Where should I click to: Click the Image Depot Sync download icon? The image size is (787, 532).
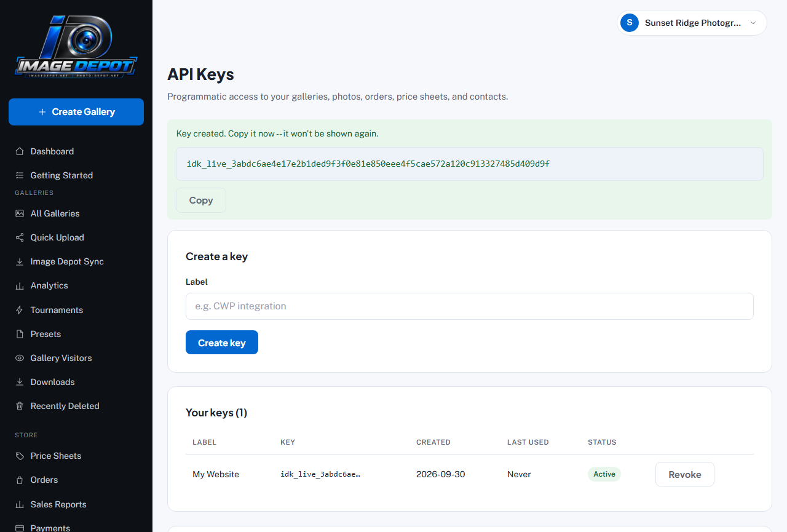(x=20, y=261)
